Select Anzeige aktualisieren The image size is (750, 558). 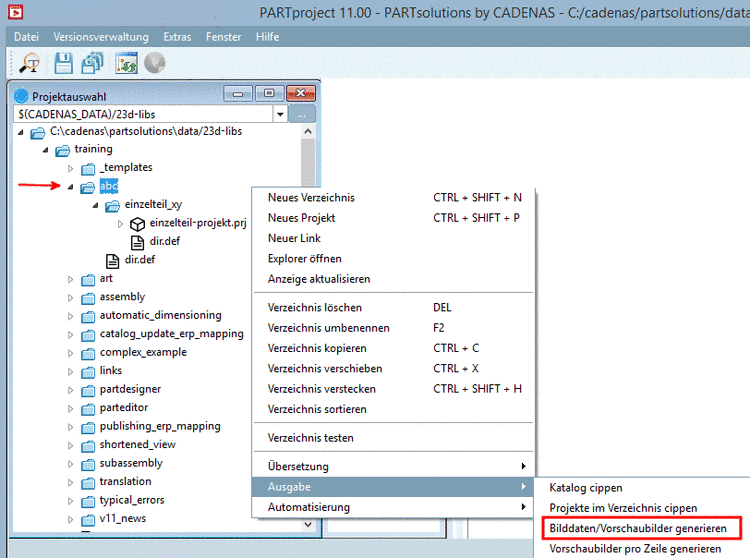394,279
